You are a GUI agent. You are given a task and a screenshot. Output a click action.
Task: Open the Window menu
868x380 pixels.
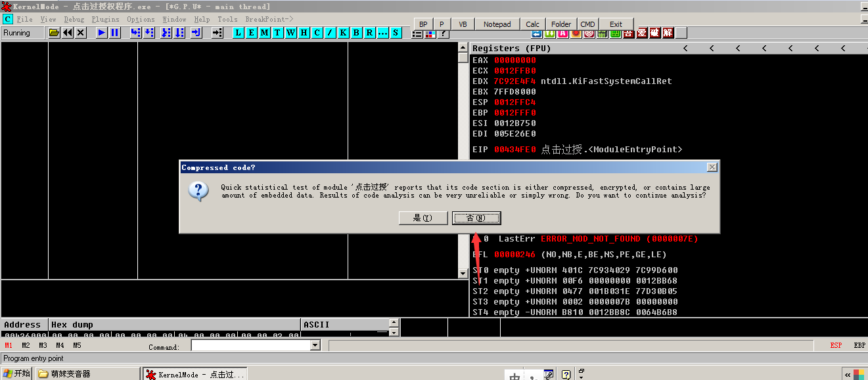pos(174,19)
